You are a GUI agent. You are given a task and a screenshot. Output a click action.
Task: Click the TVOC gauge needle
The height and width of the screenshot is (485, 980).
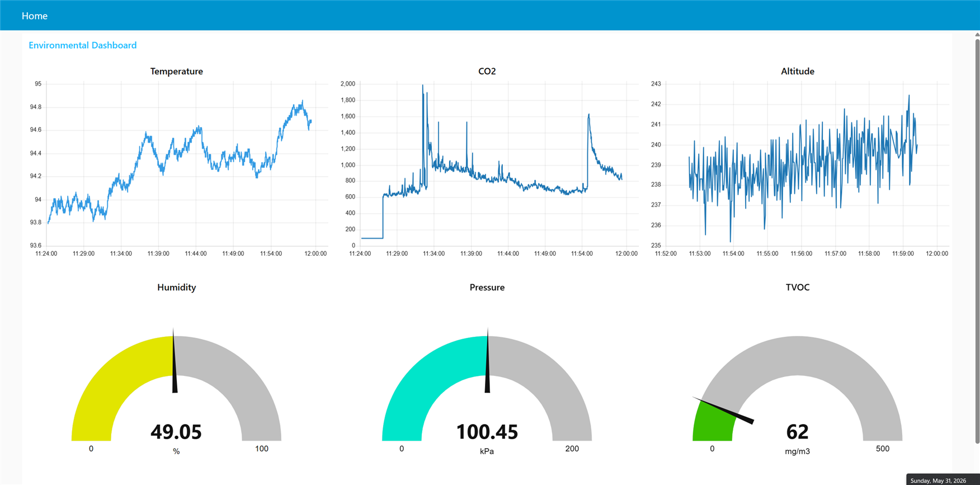(723, 410)
